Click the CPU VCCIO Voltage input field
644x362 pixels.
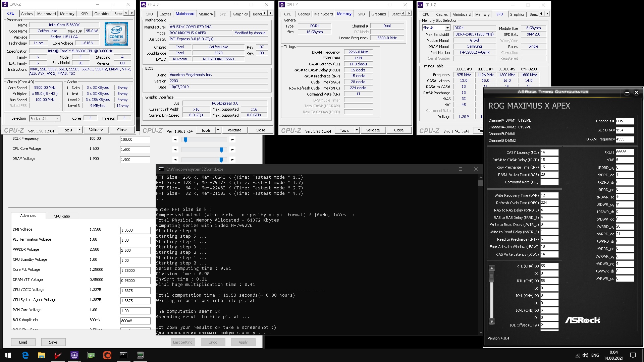click(x=136, y=291)
